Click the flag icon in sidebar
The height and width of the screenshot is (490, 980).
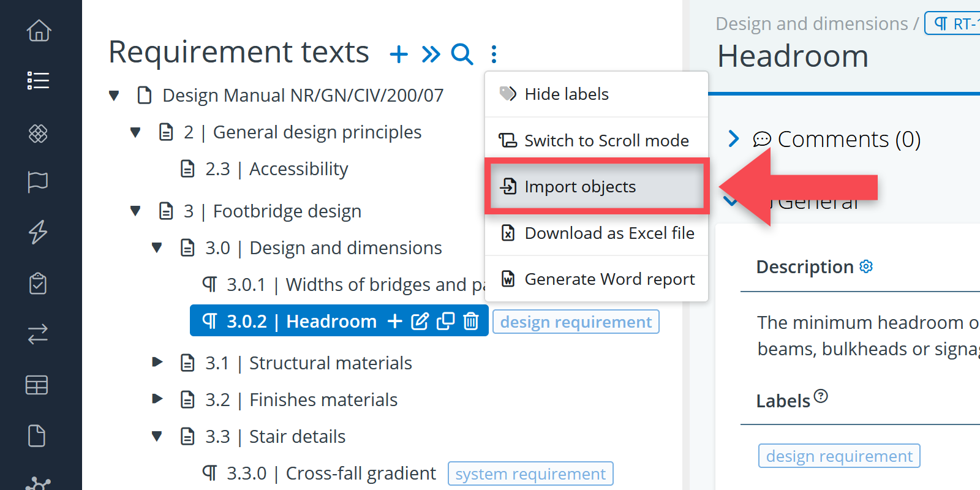click(38, 182)
